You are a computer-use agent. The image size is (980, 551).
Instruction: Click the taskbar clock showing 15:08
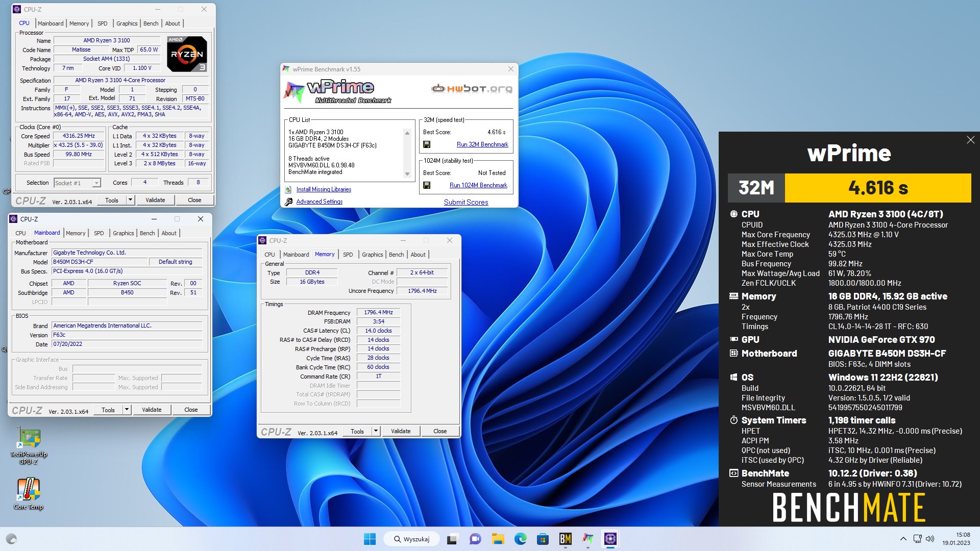coord(956,539)
